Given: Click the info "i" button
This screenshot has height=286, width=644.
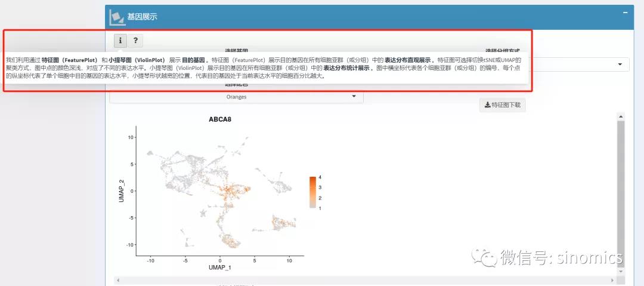Looking at the screenshot, I should tap(120, 40).
